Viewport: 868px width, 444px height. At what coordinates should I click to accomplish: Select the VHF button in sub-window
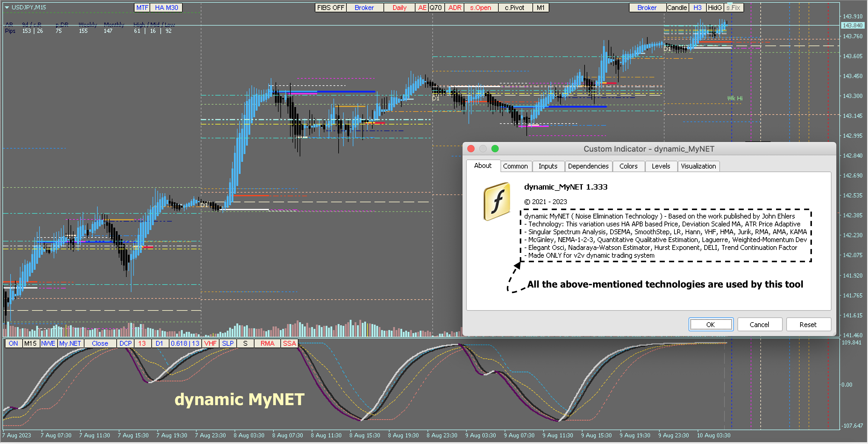pyautogui.click(x=210, y=343)
